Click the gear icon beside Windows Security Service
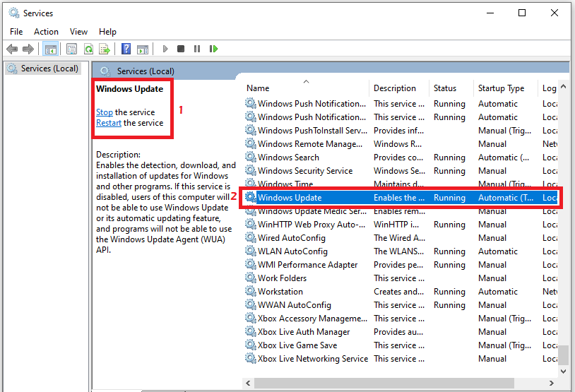 point(251,170)
